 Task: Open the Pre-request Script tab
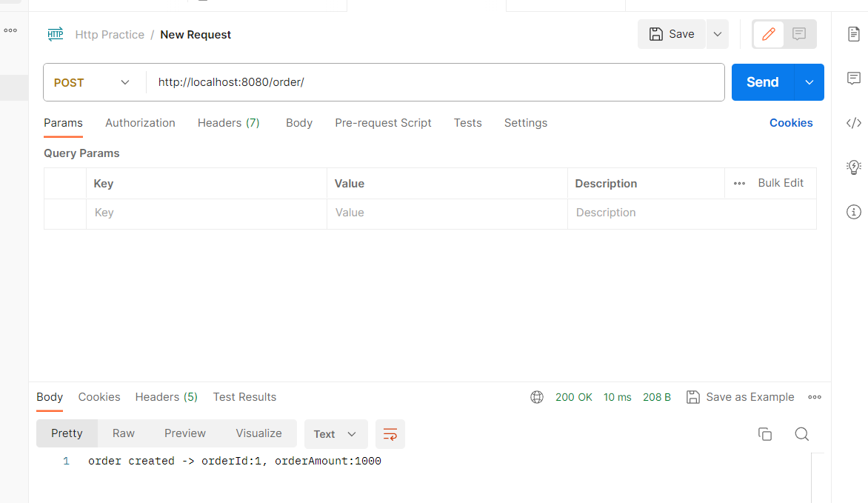pyautogui.click(x=383, y=123)
